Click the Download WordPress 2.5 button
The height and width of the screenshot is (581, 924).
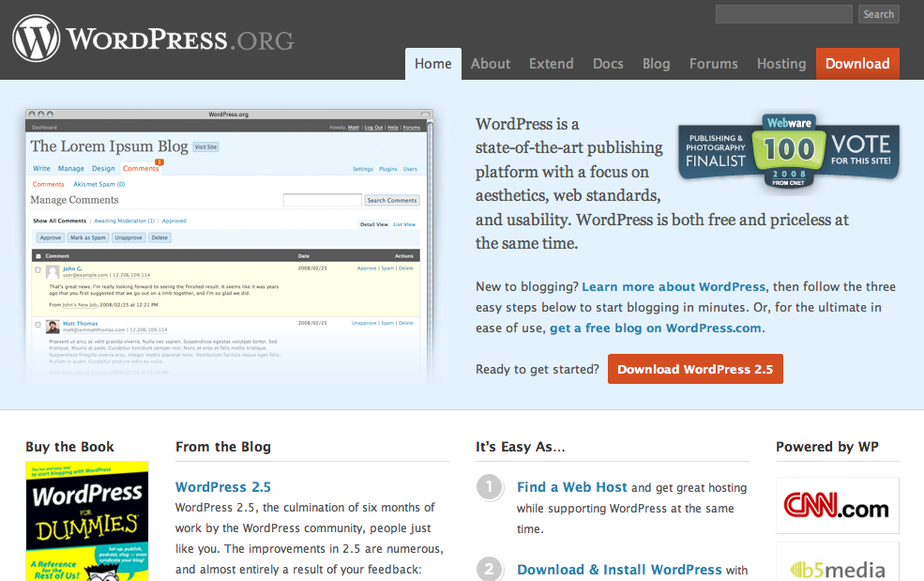694,369
